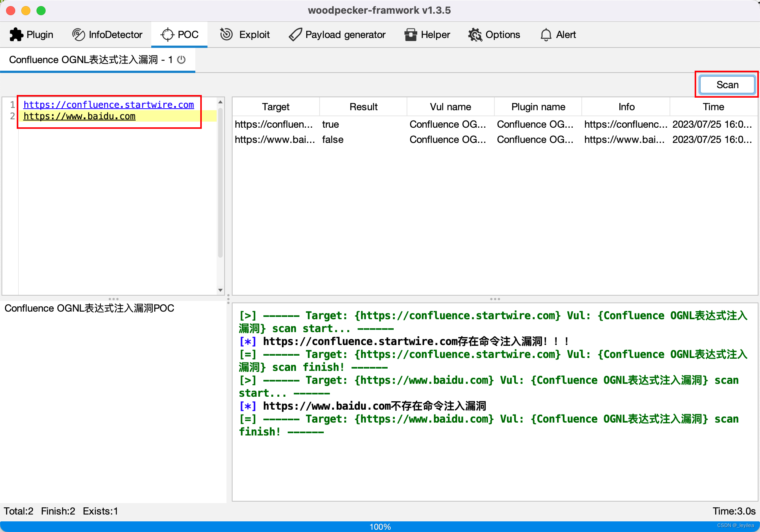The image size is (760, 532).
Task: Click the Scan button
Action: (727, 84)
